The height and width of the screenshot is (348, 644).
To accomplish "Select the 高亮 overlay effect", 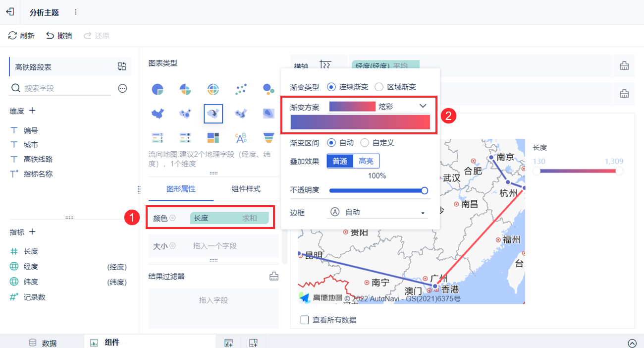I will [x=366, y=161].
